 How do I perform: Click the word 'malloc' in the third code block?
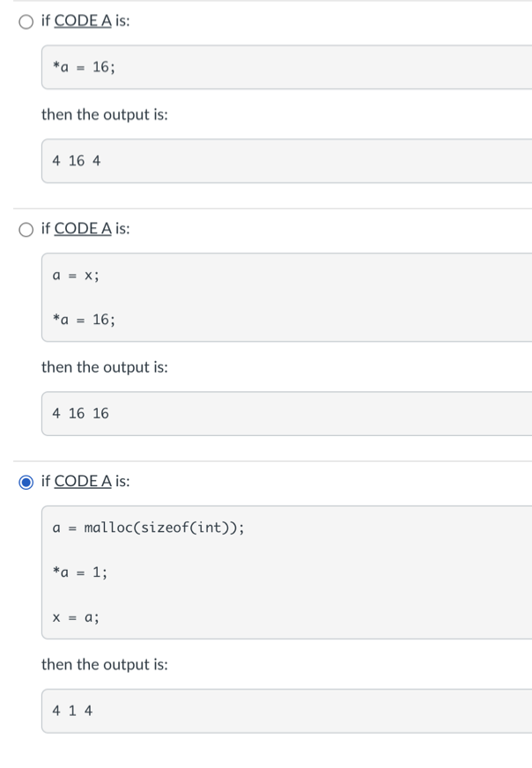coord(108,528)
